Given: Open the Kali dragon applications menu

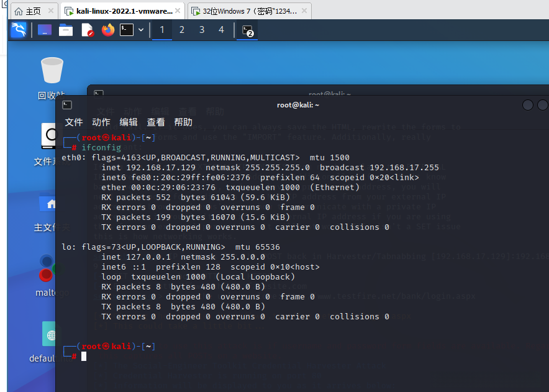Looking at the screenshot, I should pos(19,30).
